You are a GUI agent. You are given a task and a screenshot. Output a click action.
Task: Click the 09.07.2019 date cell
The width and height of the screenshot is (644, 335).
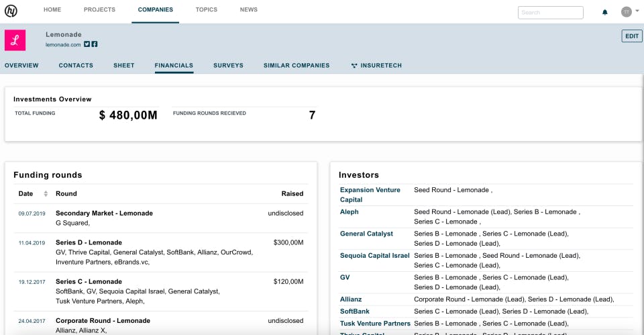32,213
